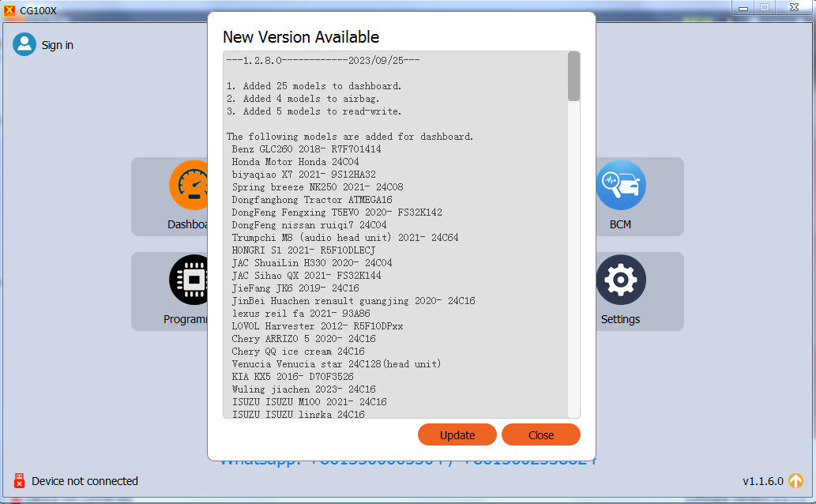Click the update arrow icon beside v1.1.6.0
This screenshot has height=504, width=816.
pyautogui.click(x=795, y=480)
